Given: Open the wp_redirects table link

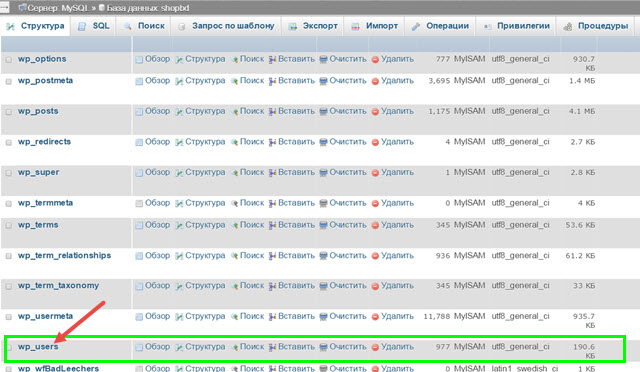Looking at the screenshot, I should tap(44, 142).
